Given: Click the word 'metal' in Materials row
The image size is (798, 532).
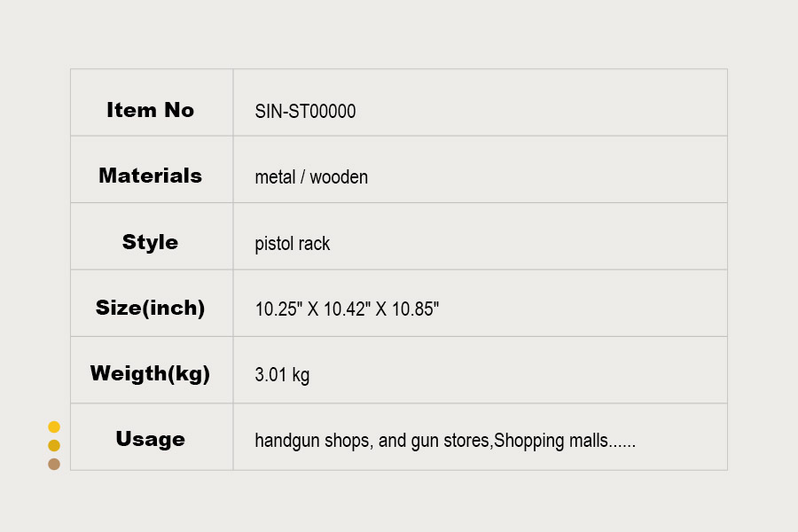Looking at the screenshot, I should point(275,177).
